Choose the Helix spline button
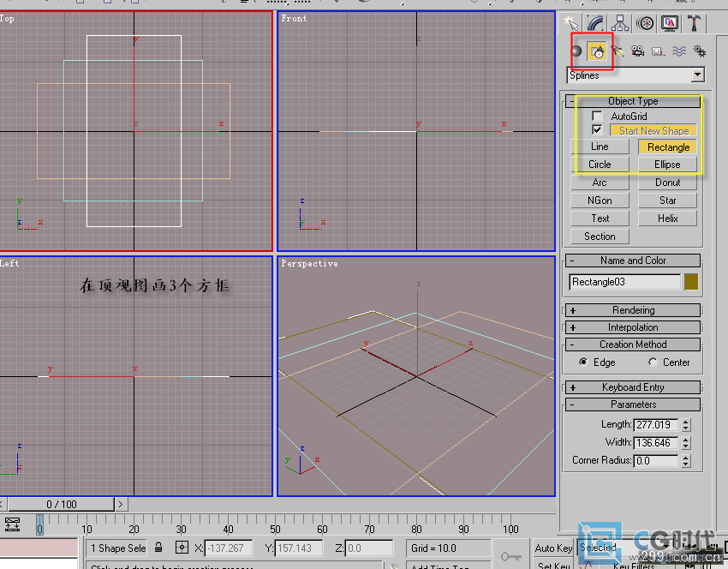728x569 pixels. pyautogui.click(x=667, y=219)
